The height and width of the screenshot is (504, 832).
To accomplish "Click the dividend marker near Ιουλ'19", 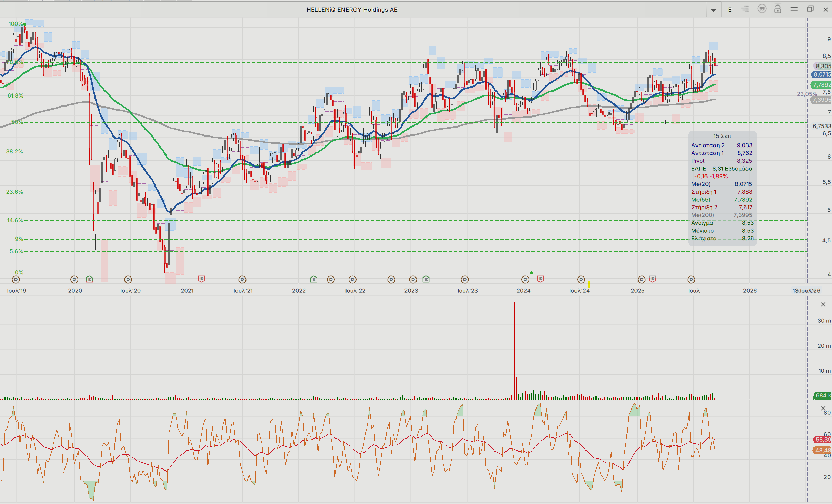I will coord(16,279).
